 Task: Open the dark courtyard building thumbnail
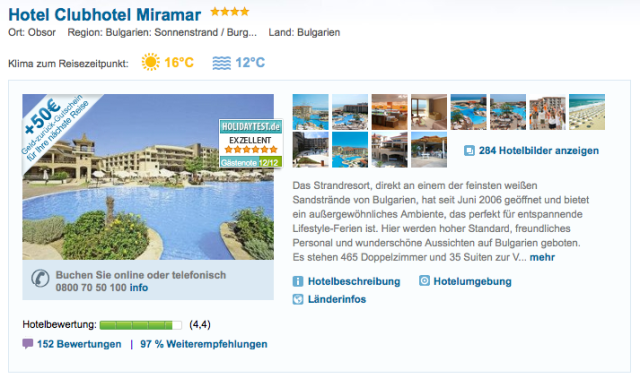[x=311, y=149]
